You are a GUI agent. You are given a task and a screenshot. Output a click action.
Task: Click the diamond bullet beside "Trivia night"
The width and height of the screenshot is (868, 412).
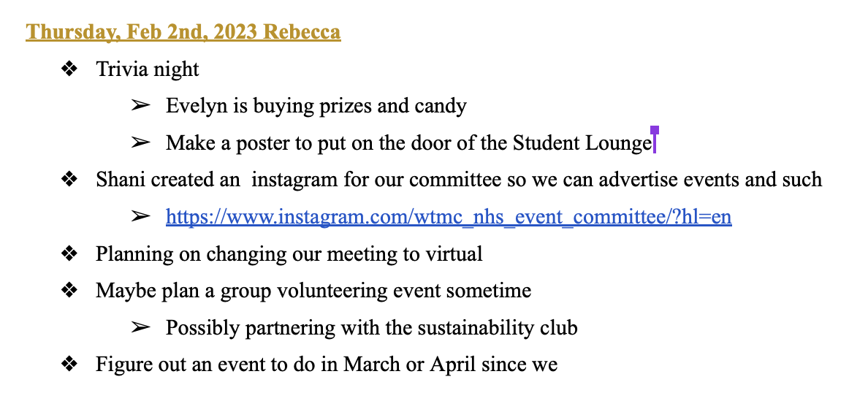[x=70, y=69]
